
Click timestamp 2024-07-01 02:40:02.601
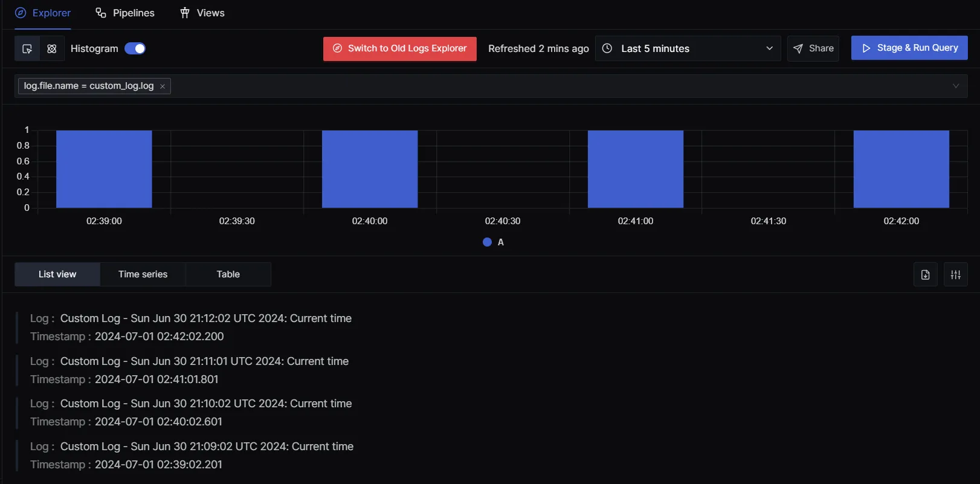[x=158, y=422]
